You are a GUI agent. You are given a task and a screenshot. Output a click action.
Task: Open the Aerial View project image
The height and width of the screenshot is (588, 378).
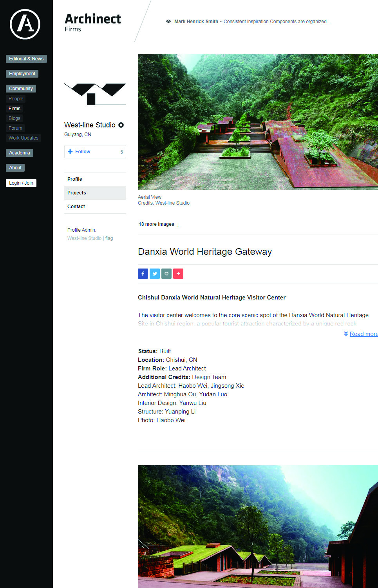[258, 122]
